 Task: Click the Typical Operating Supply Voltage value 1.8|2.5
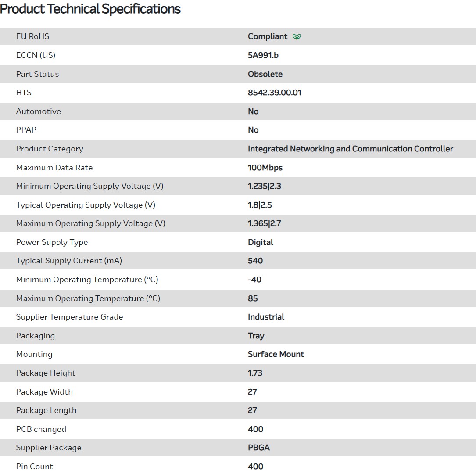(260, 205)
